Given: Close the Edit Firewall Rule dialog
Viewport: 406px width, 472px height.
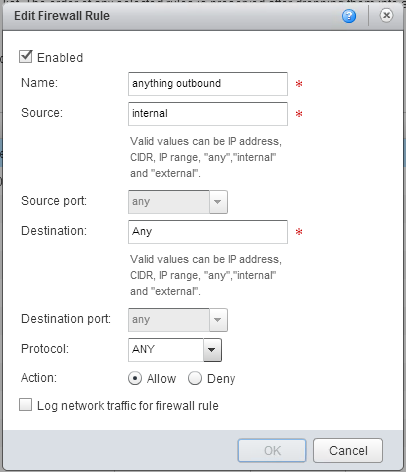Looking at the screenshot, I should pyautogui.click(x=386, y=16).
